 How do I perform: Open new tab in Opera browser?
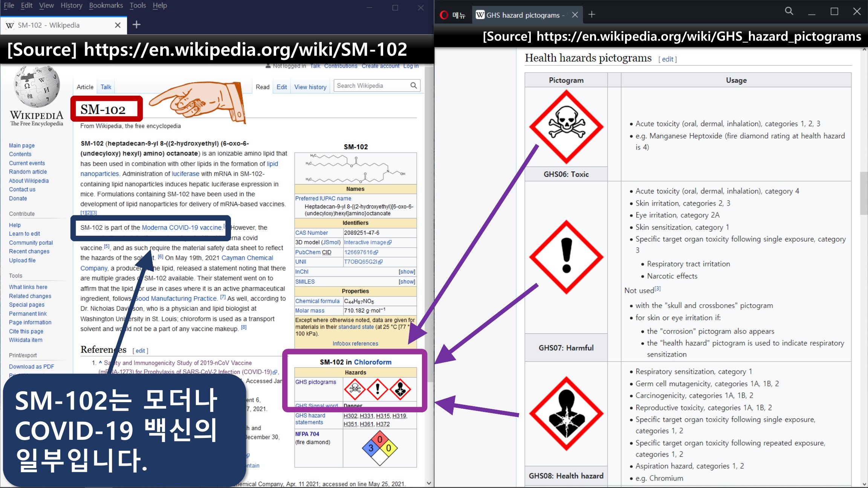pos(592,15)
